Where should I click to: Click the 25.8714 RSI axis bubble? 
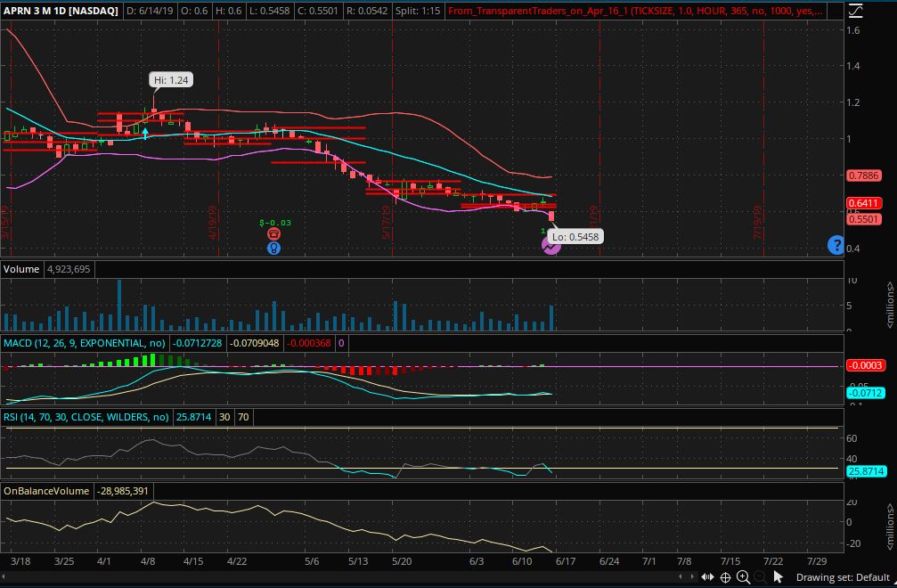point(867,471)
